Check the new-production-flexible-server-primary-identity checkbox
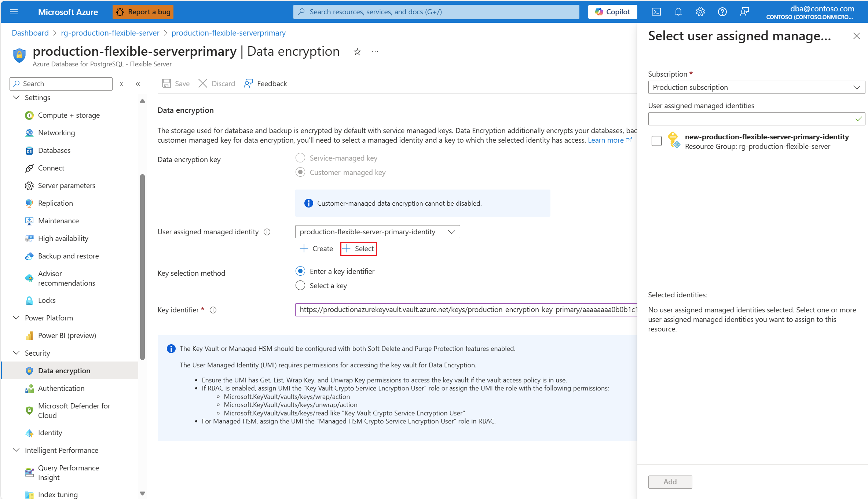The height and width of the screenshot is (499, 868). coord(656,141)
